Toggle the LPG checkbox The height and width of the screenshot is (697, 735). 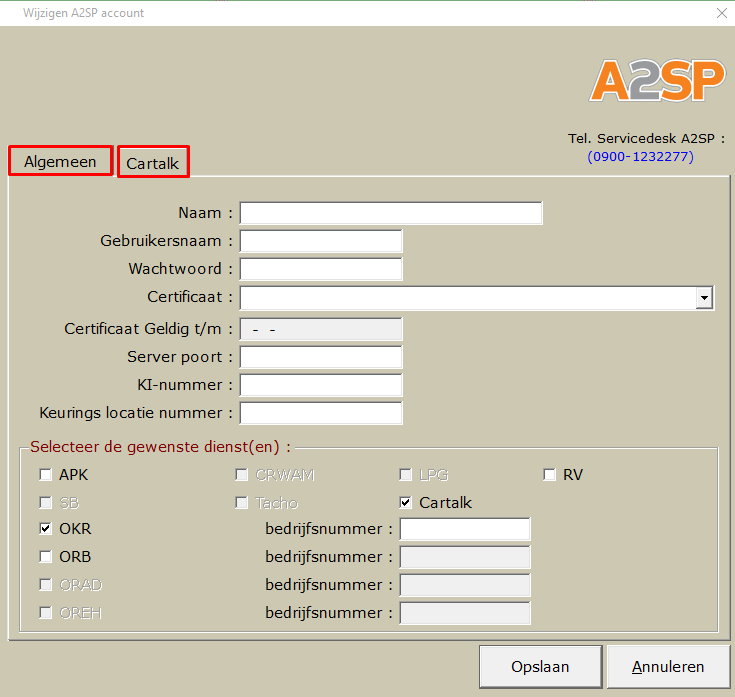click(x=405, y=475)
